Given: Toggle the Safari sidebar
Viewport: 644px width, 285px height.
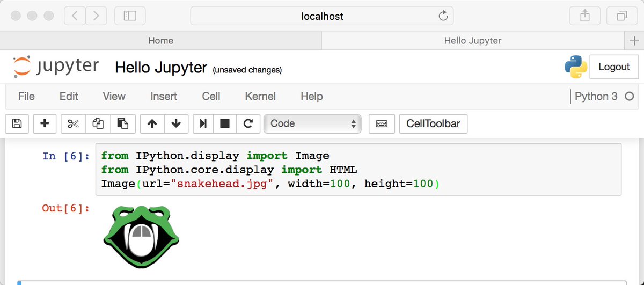Looking at the screenshot, I should (x=130, y=16).
